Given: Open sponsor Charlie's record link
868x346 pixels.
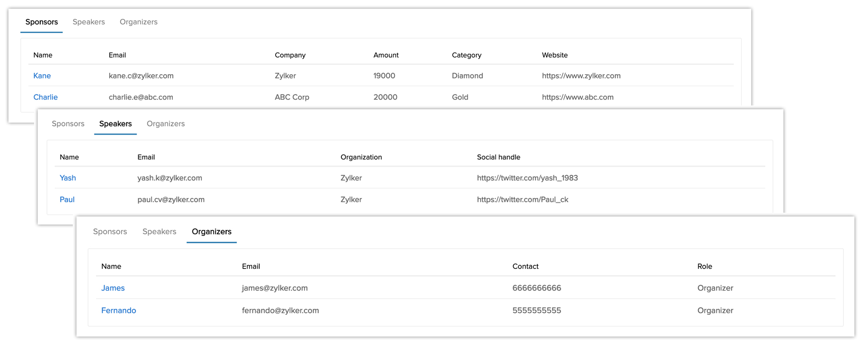Looking at the screenshot, I should click(x=45, y=97).
